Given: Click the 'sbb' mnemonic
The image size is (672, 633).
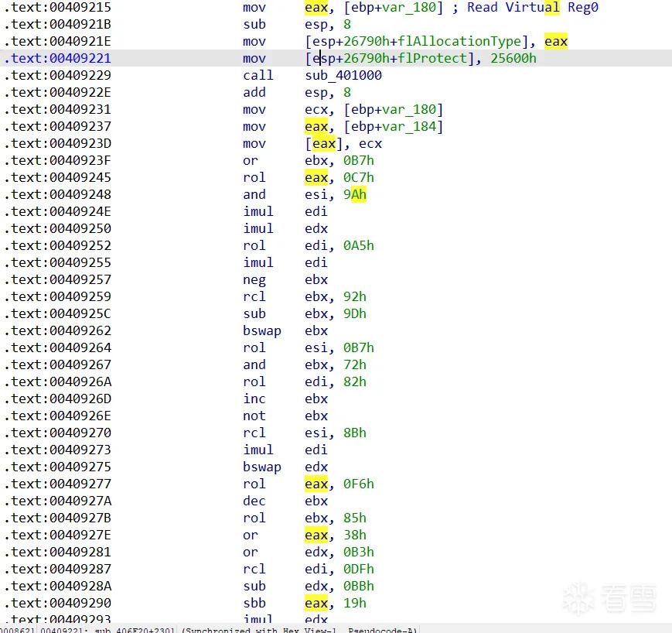Looking at the screenshot, I should 254,604.
